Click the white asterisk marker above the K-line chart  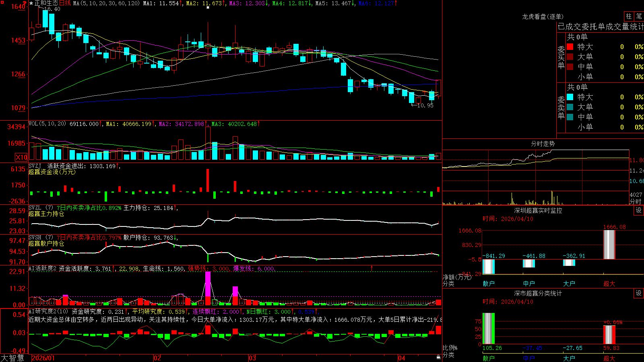pos(208,7)
